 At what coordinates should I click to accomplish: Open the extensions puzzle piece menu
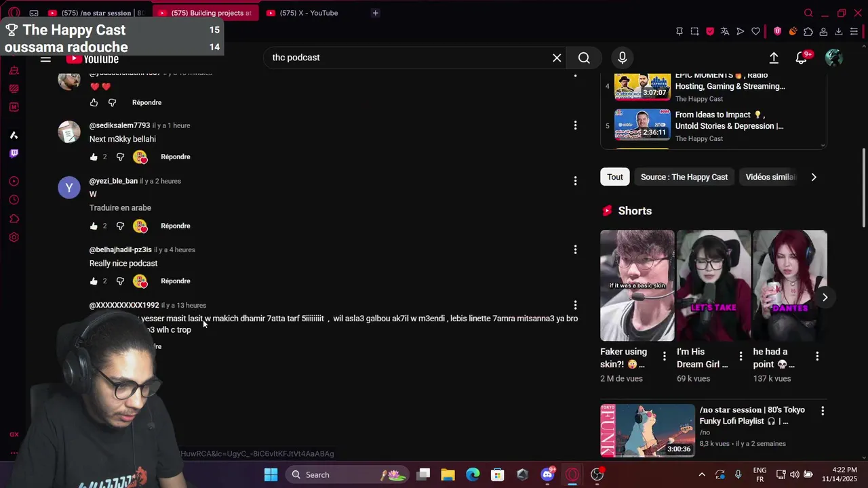pos(808,31)
